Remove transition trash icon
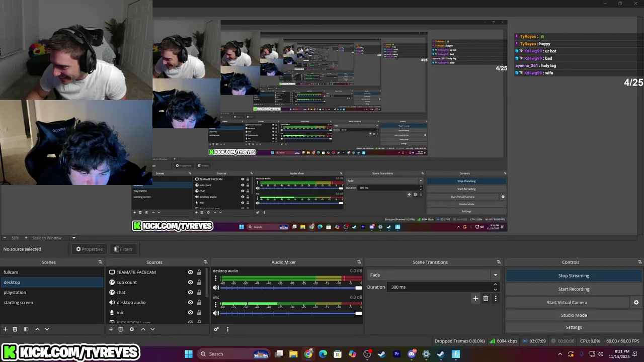The width and height of the screenshot is (644, 362). (486, 298)
